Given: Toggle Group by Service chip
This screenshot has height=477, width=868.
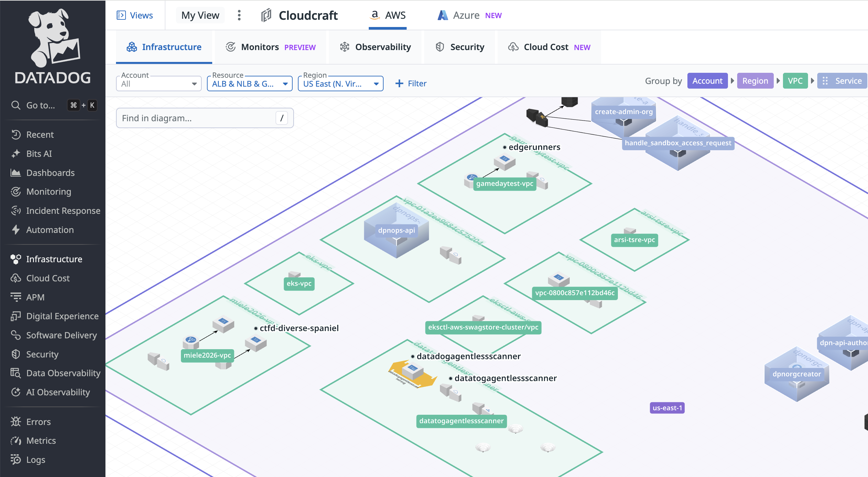Looking at the screenshot, I should [842, 81].
